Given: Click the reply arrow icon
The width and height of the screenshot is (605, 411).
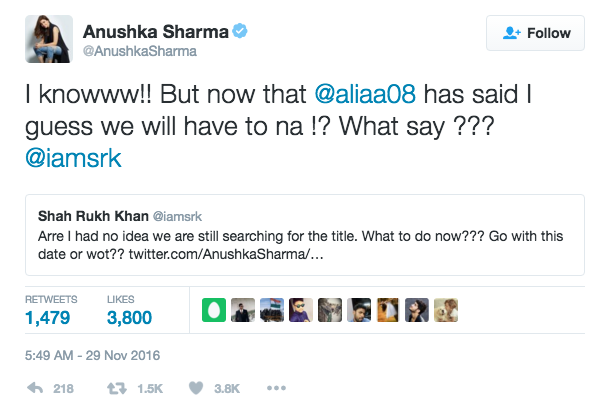Looking at the screenshot, I should [x=36, y=388].
